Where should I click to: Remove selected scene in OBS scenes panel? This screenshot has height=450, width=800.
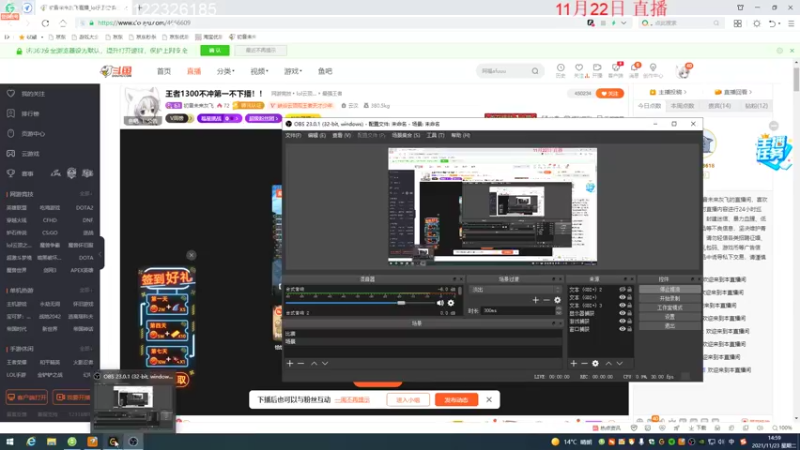pyautogui.click(x=301, y=363)
